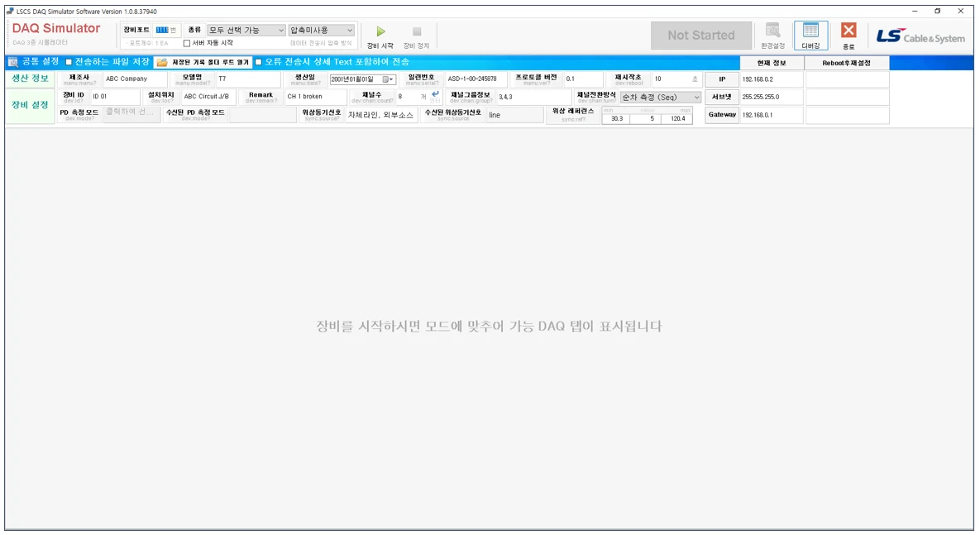
Task: Click the 공통 설정 magnifier icon
Action: [x=12, y=62]
